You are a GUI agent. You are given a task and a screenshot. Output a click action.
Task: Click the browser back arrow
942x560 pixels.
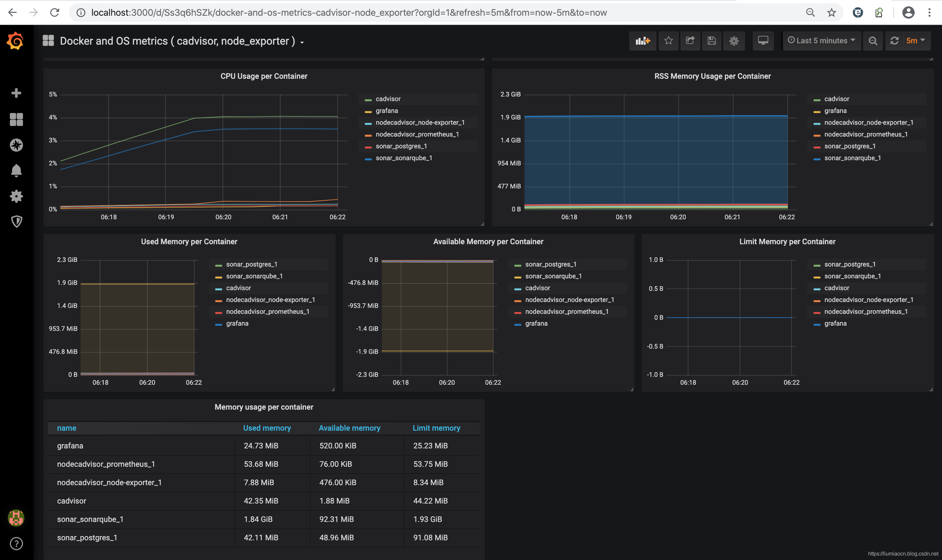tap(12, 12)
